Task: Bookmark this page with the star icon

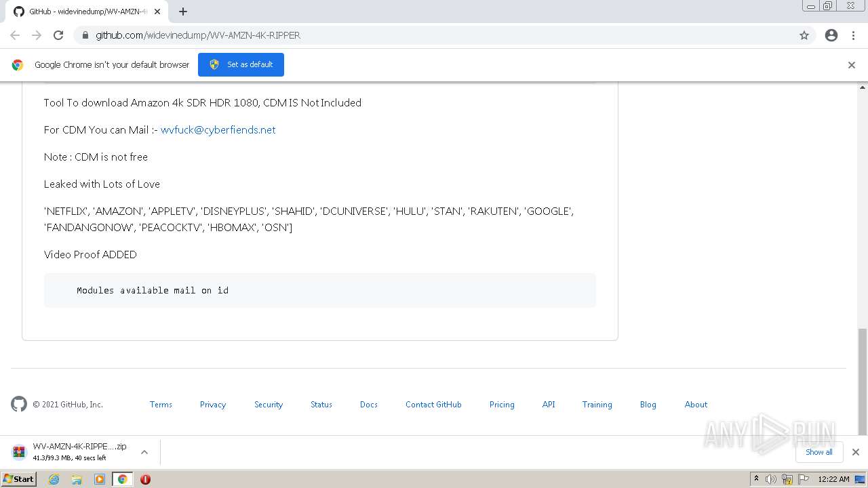Action: point(804,35)
